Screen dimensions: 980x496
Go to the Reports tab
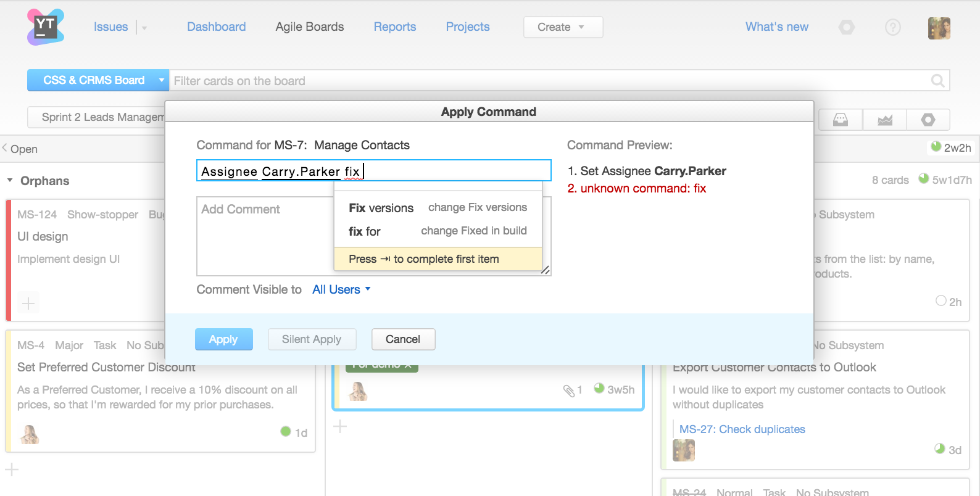(394, 27)
